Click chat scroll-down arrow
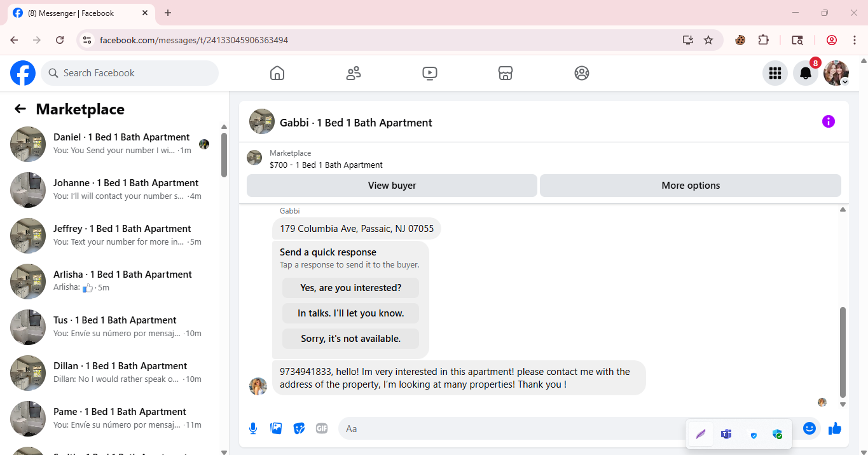Image resolution: width=868 pixels, height=455 pixels. point(843,404)
